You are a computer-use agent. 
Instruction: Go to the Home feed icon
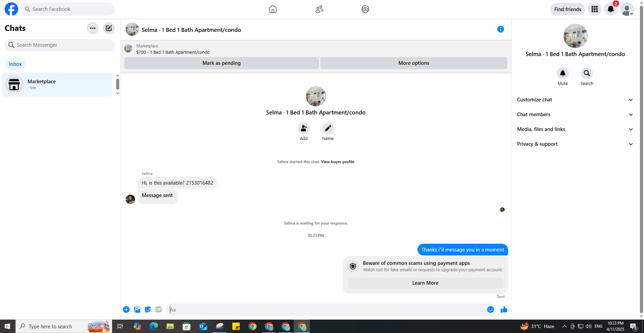tap(273, 9)
